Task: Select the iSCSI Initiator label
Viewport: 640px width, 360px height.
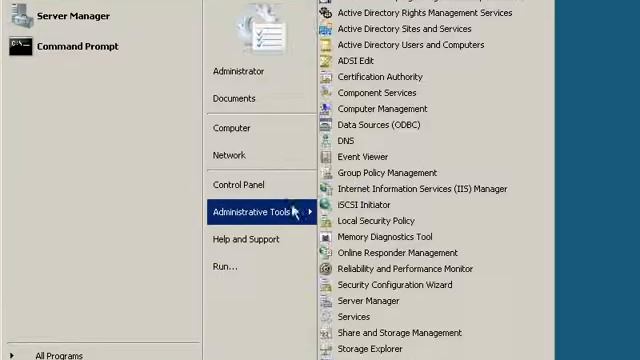Action: [x=364, y=204]
